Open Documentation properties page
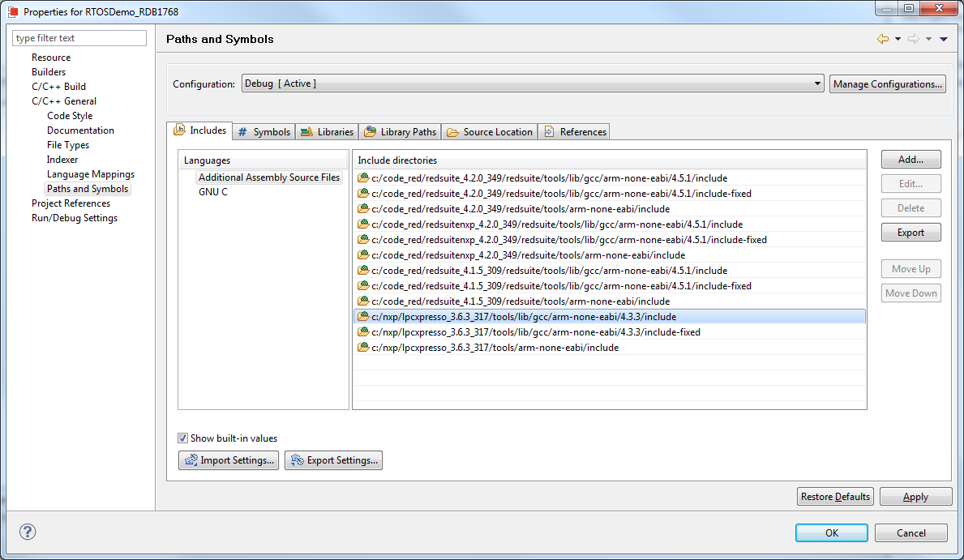 coord(80,130)
